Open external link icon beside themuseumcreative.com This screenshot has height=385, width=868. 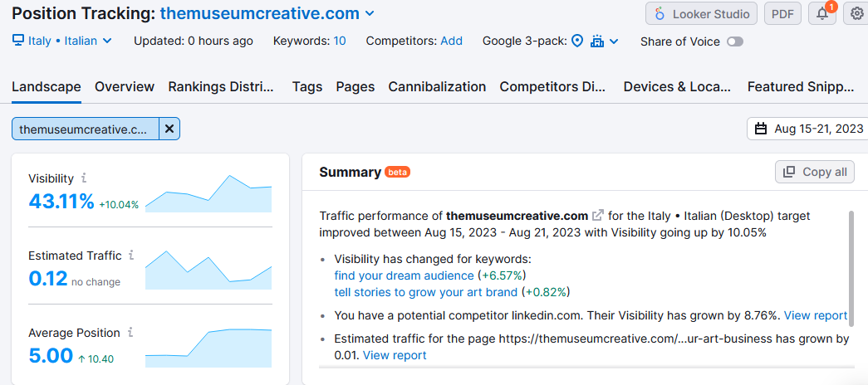click(x=598, y=215)
